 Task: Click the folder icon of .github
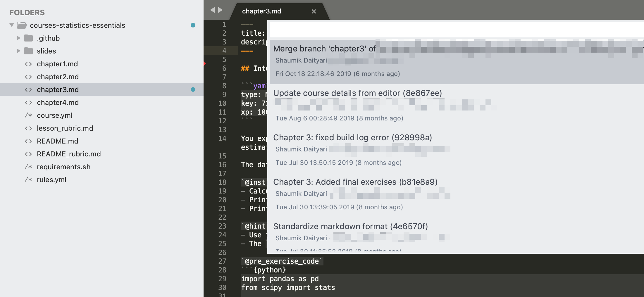pyautogui.click(x=28, y=38)
